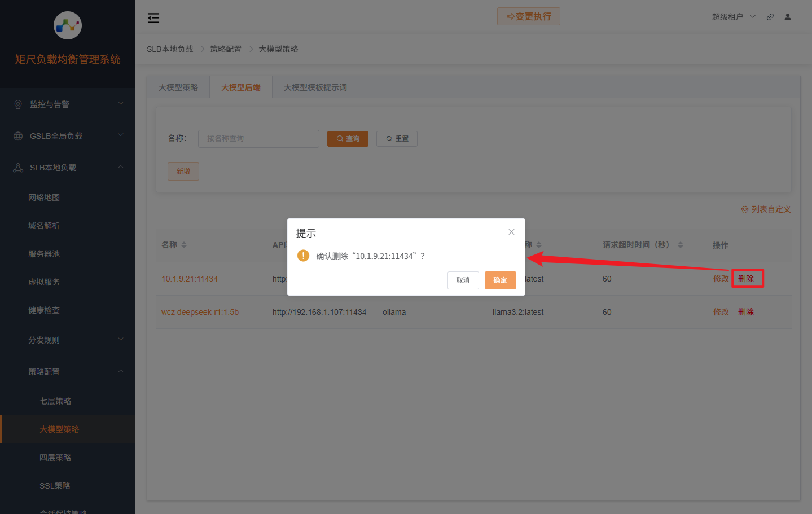812x514 pixels.
Task: Open the 超级租户 dropdown
Action: click(734, 17)
